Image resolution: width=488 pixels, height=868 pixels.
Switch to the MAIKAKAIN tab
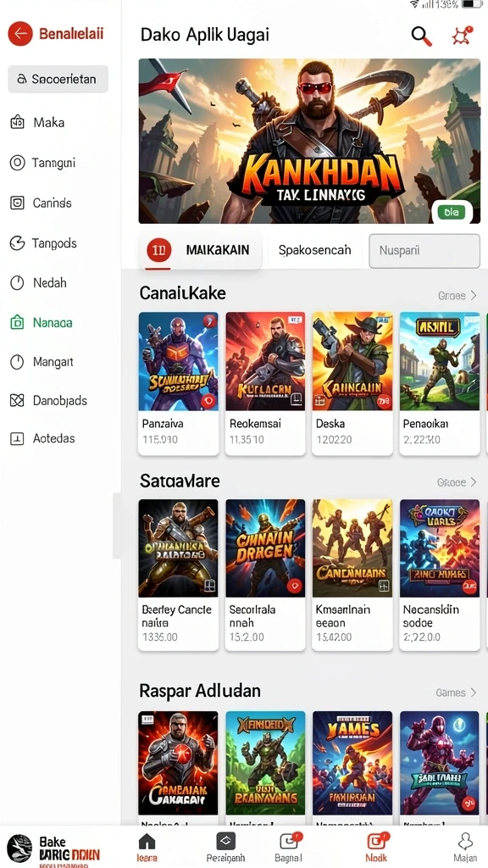200,250
